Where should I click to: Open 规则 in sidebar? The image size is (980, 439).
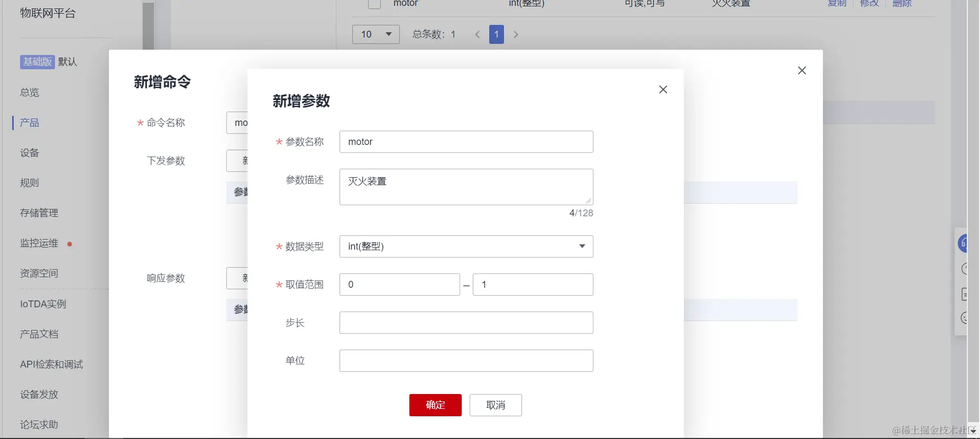pos(30,183)
